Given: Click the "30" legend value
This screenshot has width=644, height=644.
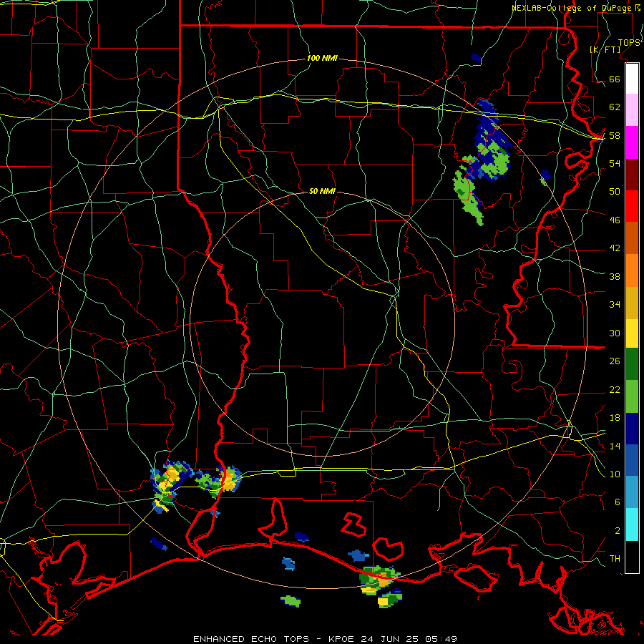Looking at the screenshot, I should [615, 333].
